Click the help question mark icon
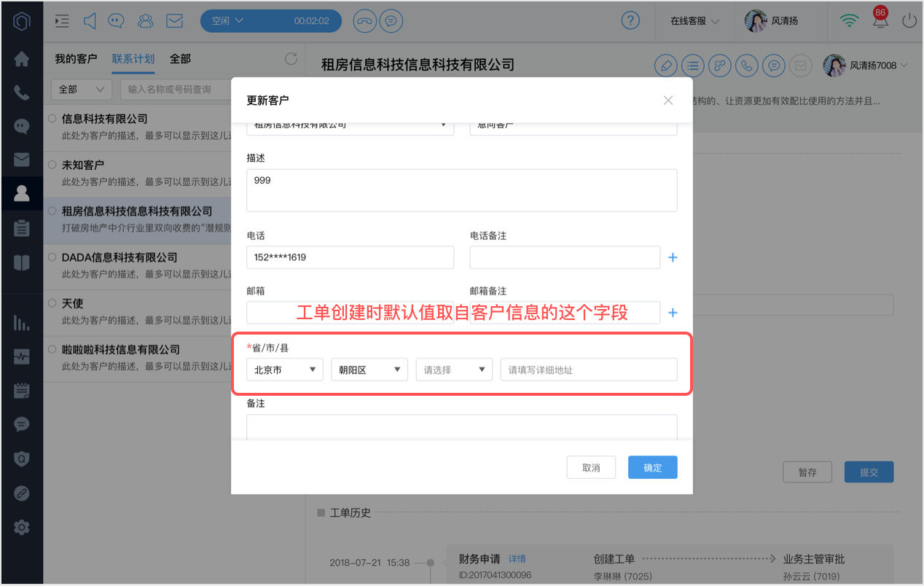Viewport: 924px width, 586px height. (630, 20)
